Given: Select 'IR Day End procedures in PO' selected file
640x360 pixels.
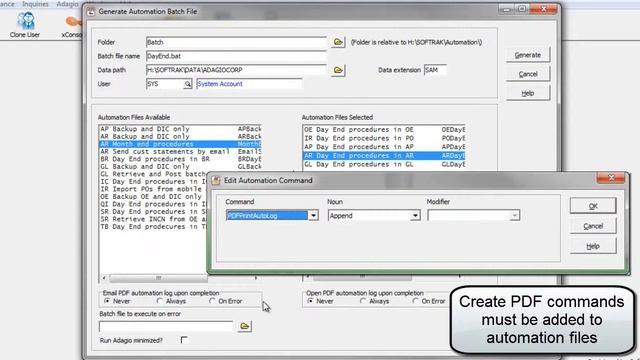Looking at the screenshot, I should coord(384,138).
